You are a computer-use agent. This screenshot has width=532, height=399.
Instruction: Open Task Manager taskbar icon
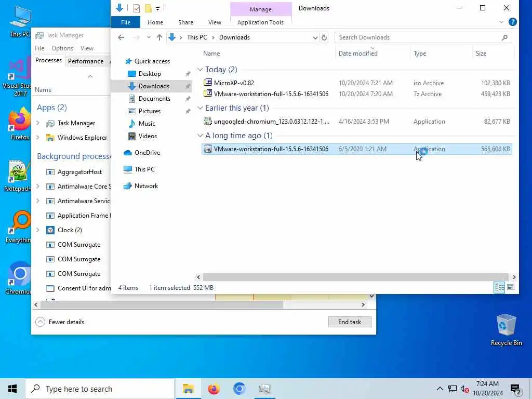(x=264, y=389)
